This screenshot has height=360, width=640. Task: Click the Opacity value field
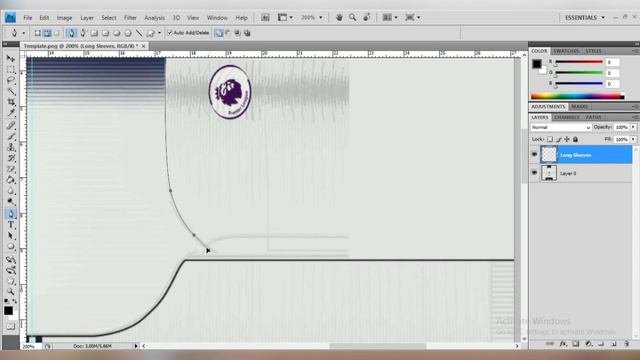(x=622, y=127)
